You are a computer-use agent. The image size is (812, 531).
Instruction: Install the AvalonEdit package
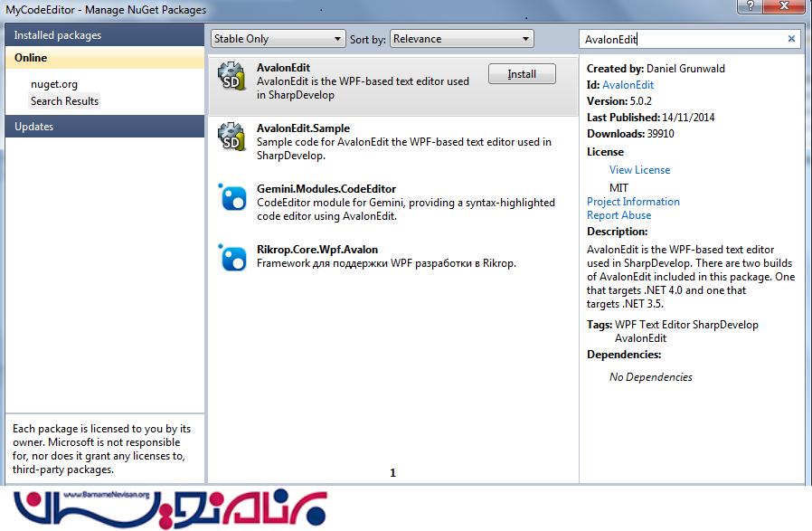[522, 74]
